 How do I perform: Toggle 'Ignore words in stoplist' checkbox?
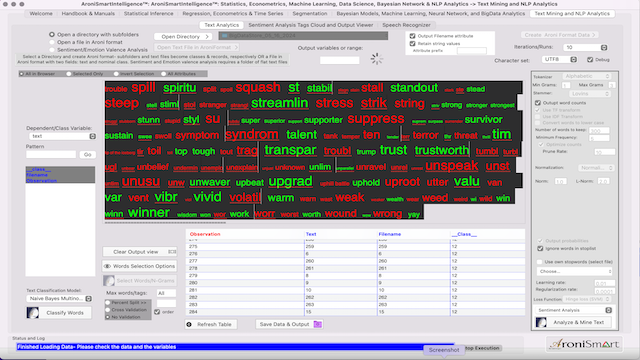[540, 249]
